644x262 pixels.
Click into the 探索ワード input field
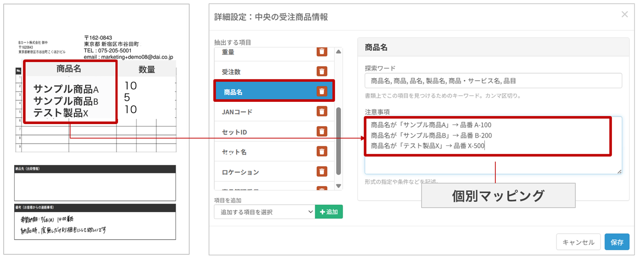493,81
